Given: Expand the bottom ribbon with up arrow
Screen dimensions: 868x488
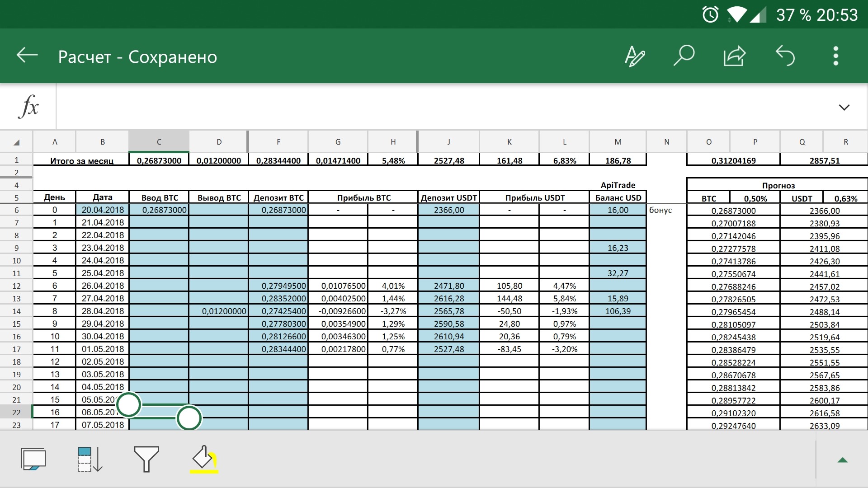Looking at the screenshot, I should click(x=842, y=460).
